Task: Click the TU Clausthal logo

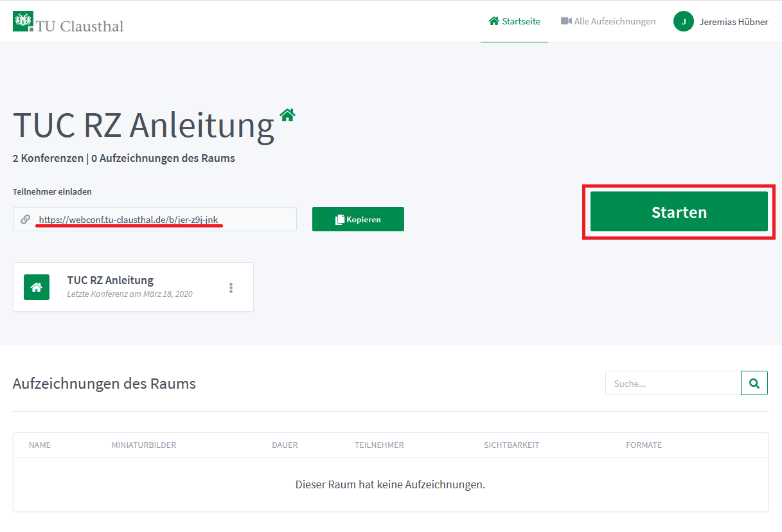Action: (x=68, y=22)
